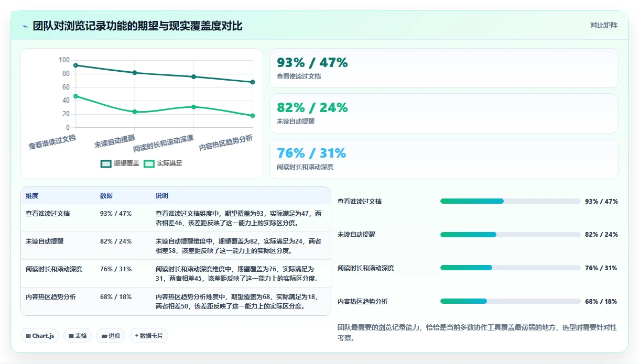Toggle the 期望覆盖 legend item

120,163
